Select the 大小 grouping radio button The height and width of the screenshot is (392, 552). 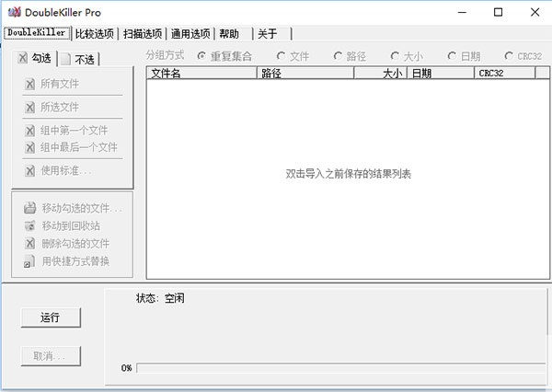[x=395, y=56]
